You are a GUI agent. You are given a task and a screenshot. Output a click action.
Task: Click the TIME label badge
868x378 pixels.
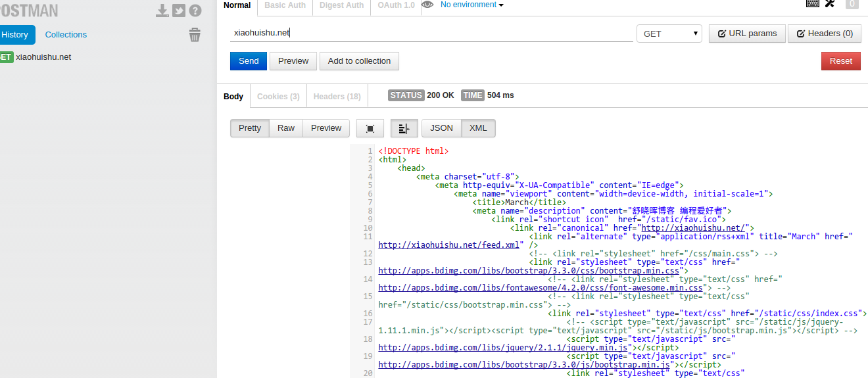pos(473,95)
